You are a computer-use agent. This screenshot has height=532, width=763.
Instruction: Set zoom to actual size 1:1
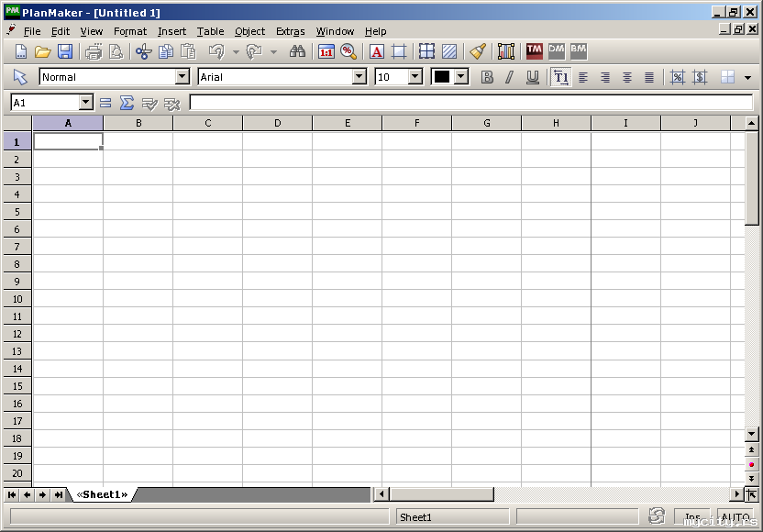[326, 51]
